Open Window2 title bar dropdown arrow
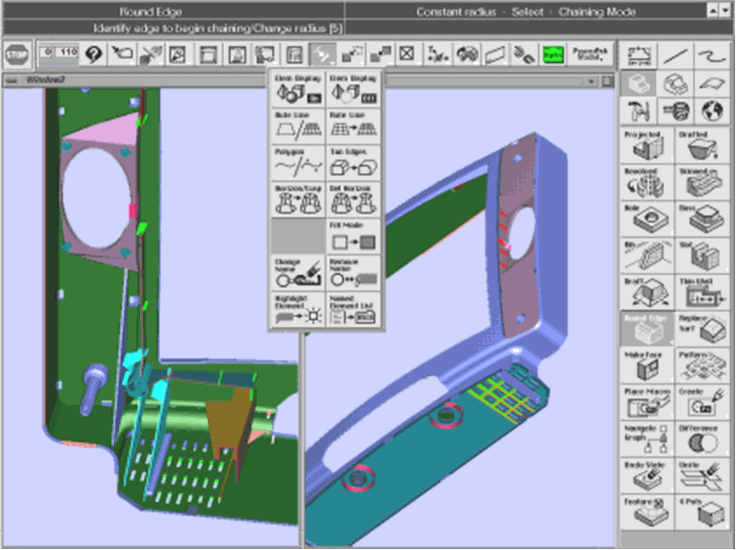Screen dimensions: 736x550 pyautogui.click(x=591, y=81)
